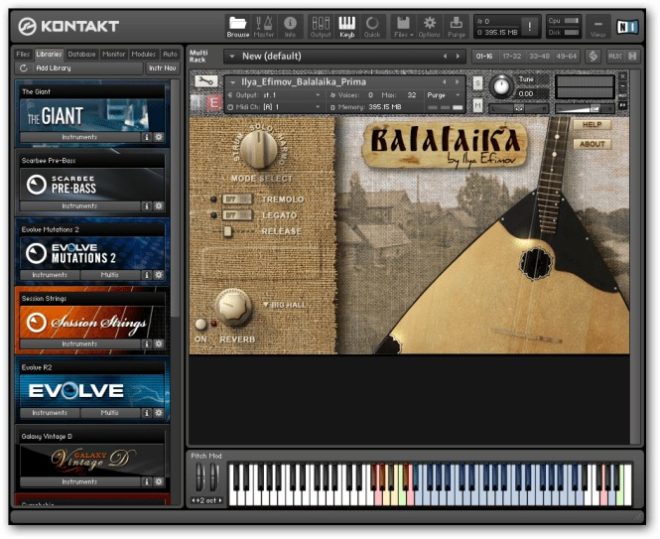660x539 pixels.
Task: Open the Midi Ch dropdown
Action: point(318,107)
